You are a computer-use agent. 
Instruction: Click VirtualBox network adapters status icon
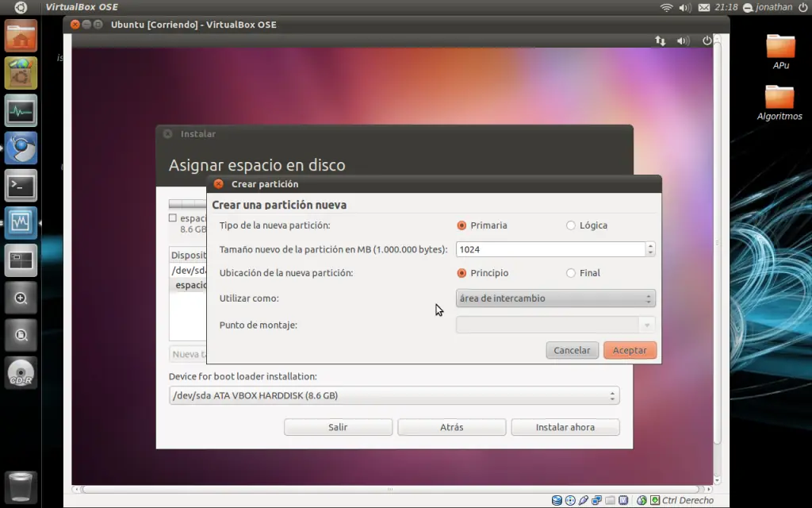pyautogui.click(x=596, y=500)
